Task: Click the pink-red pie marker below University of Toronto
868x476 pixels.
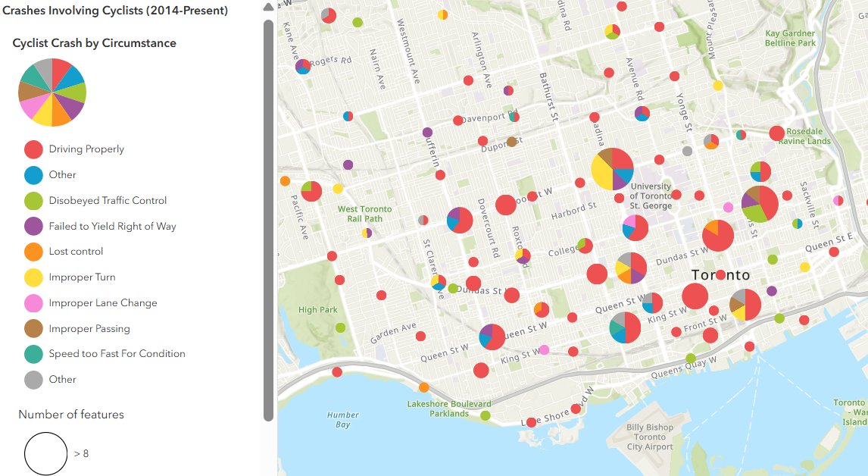Action: point(635,227)
